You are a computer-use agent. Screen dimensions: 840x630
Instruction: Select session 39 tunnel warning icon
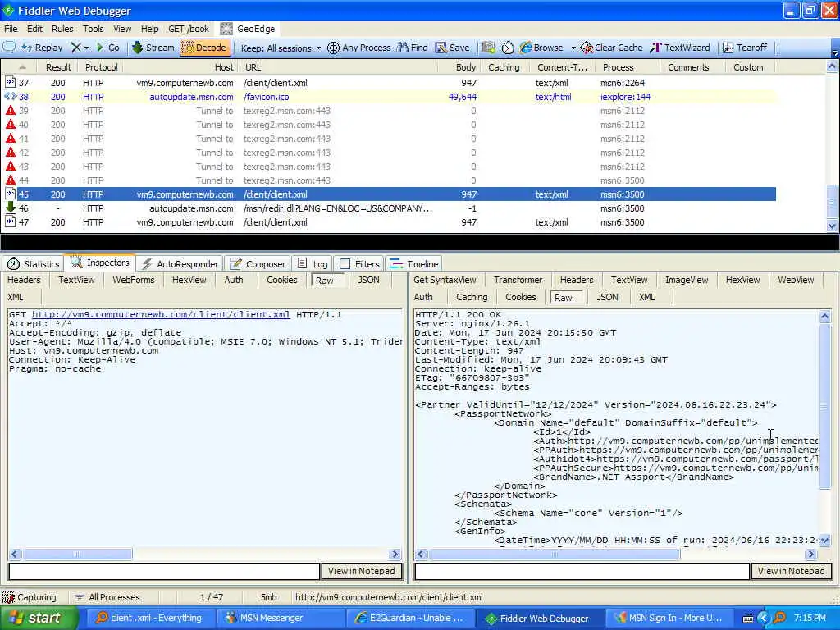coord(10,111)
